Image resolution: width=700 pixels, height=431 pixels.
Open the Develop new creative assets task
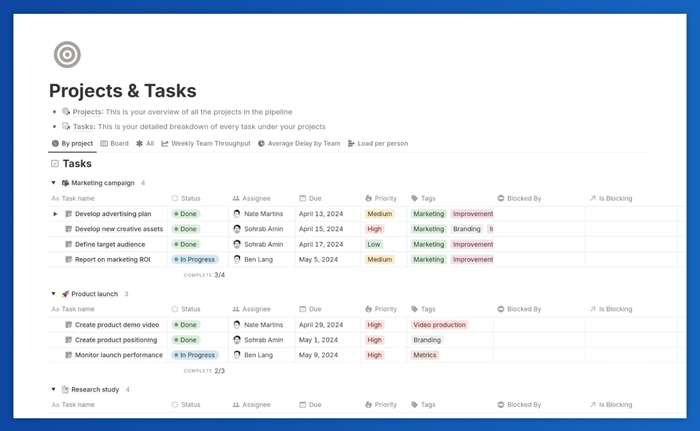[x=119, y=229]
